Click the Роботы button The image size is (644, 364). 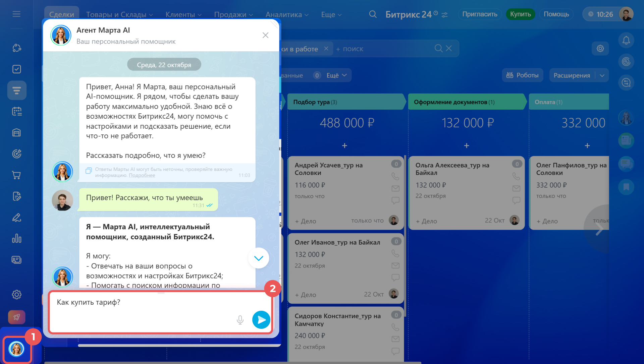point(522,75)
